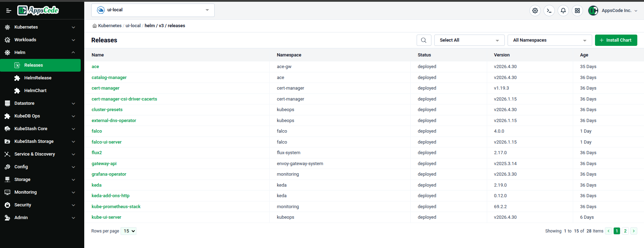Click the KubeDB Ops sidebar icon

(x=7, y=116)
